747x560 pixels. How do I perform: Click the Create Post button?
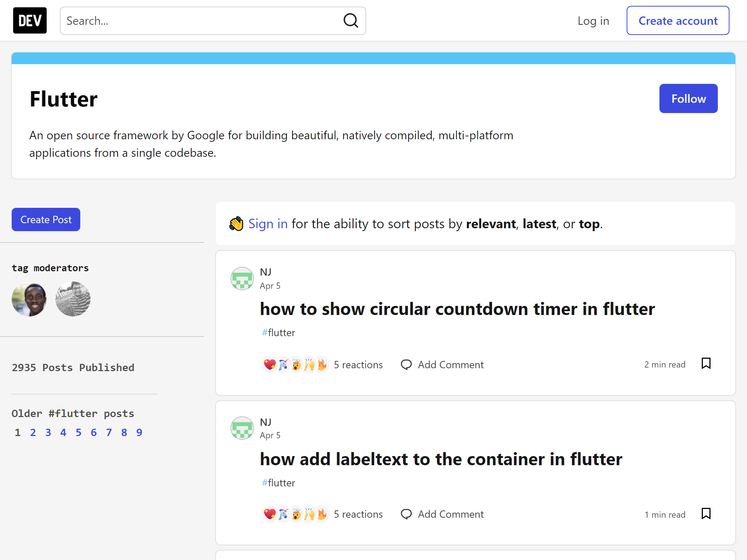click(x=46, y=219)
